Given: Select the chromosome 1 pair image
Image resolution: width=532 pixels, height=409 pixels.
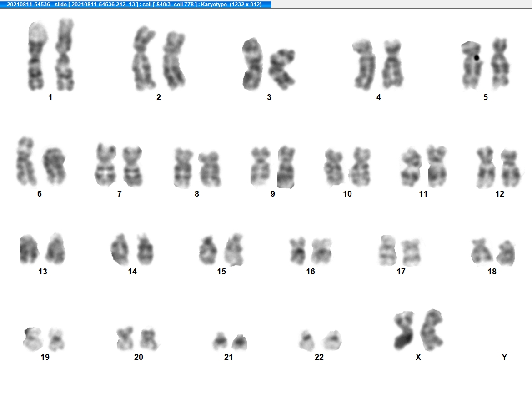Looking at the screenshot, I should pos(51,55).
